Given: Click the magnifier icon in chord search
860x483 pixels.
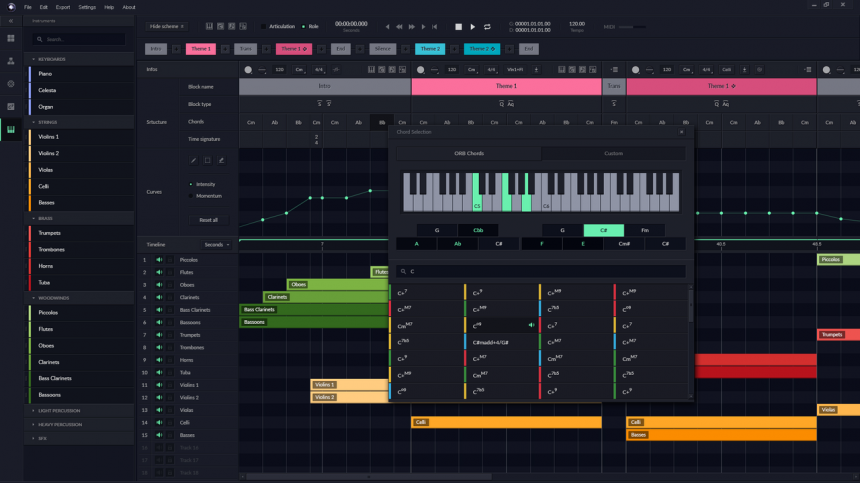Looking at the screenshot, I should click(404, 271).
